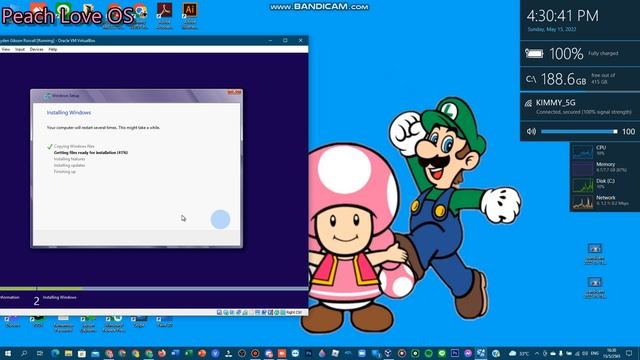
Task: Open the Input menu in VirtualBox
Action: tap(20, 49)
